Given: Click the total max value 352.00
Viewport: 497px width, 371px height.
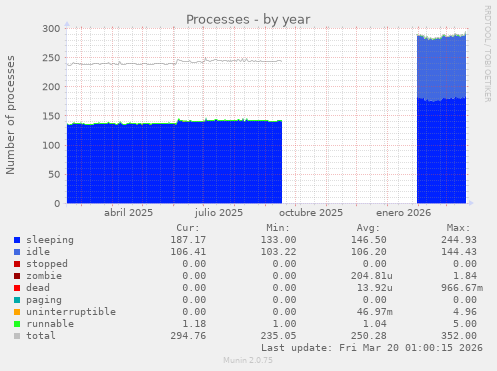Looking at the screenshot, I should 459,336.
